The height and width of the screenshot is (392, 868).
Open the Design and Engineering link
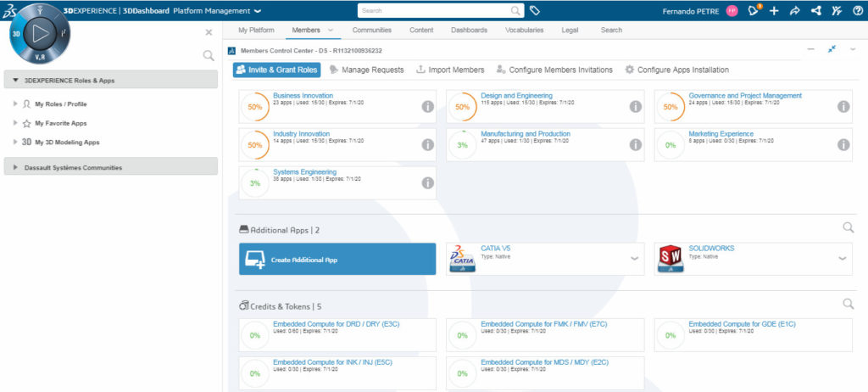(x=516, y=95)
